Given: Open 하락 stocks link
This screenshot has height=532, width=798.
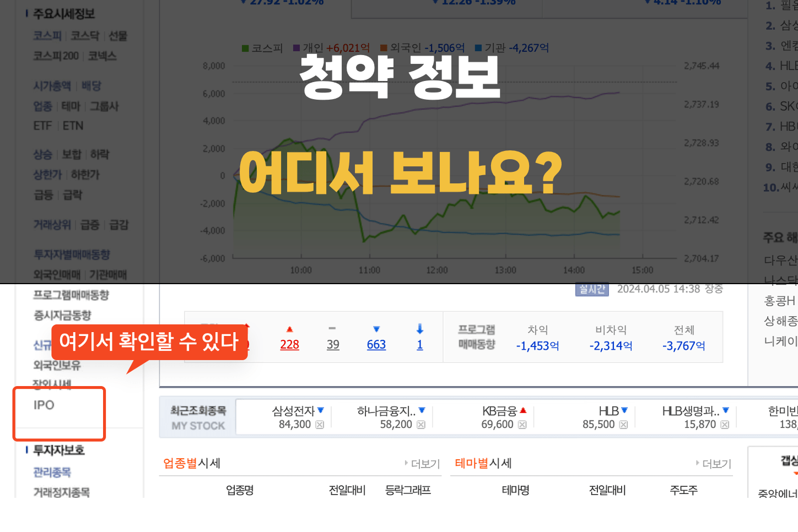Looking at the screenshot, I should coord(100,155).
